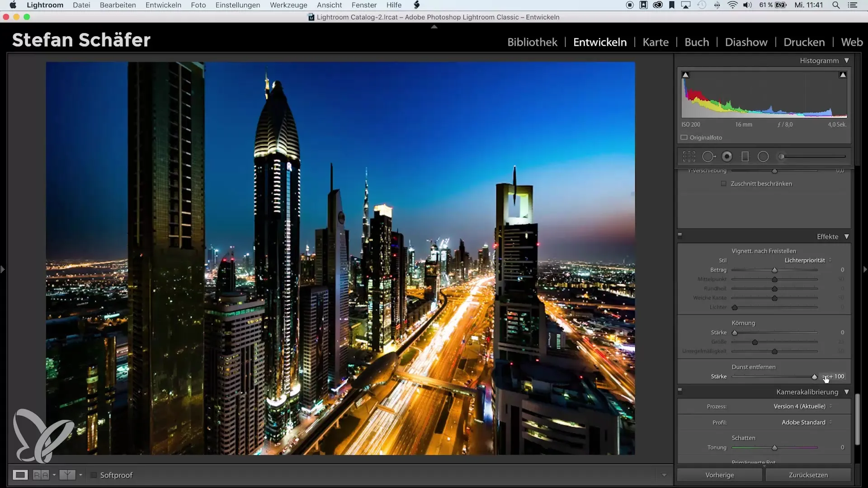Viewport: 868px width, 488px height.
Task: Open the Apple menu
Action: [13, 5]
